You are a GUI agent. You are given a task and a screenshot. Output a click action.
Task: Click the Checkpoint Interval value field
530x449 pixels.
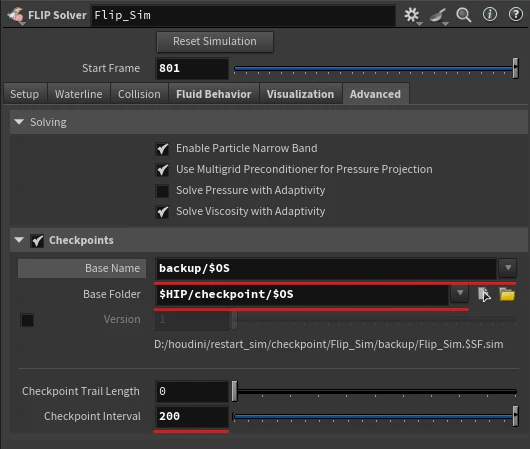[192, 416]
